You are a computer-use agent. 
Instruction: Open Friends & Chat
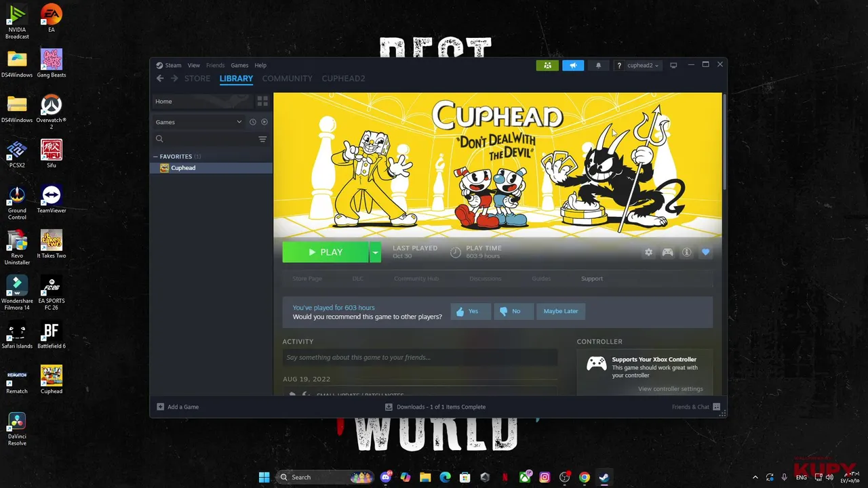(x=696, y=407)
